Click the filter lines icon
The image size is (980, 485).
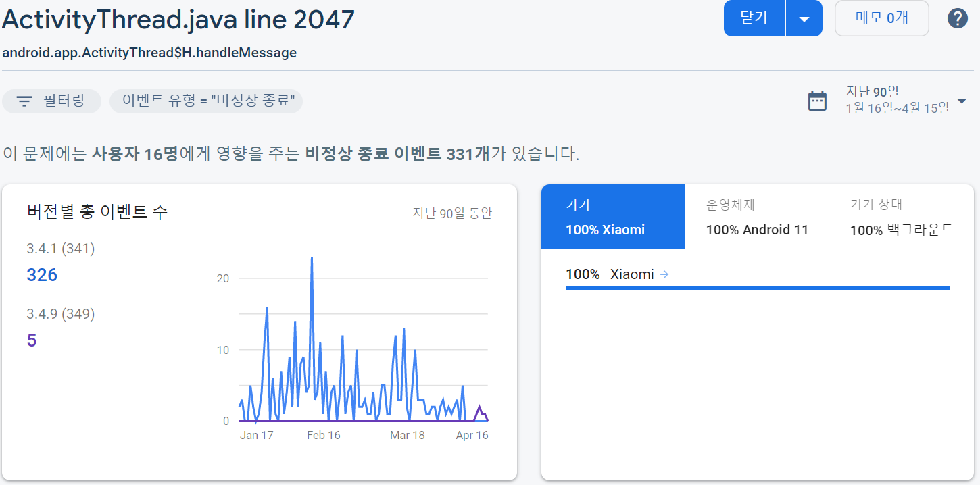pos(24,101)
